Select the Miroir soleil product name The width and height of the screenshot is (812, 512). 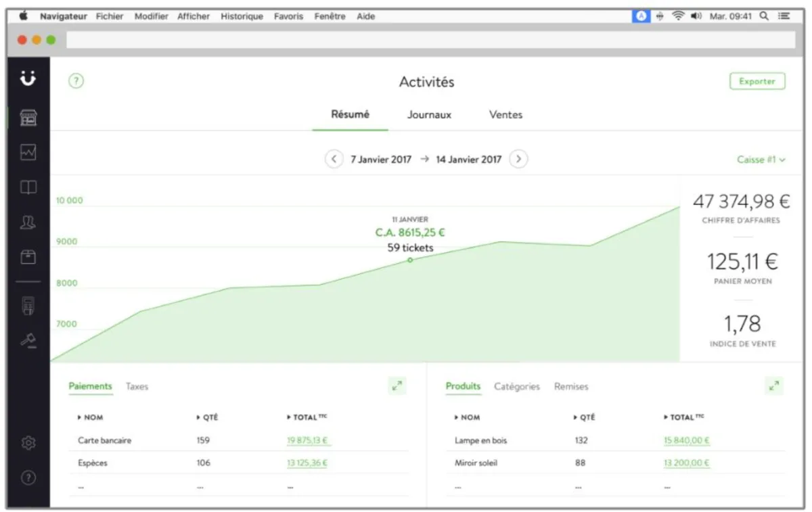[477, 463]
